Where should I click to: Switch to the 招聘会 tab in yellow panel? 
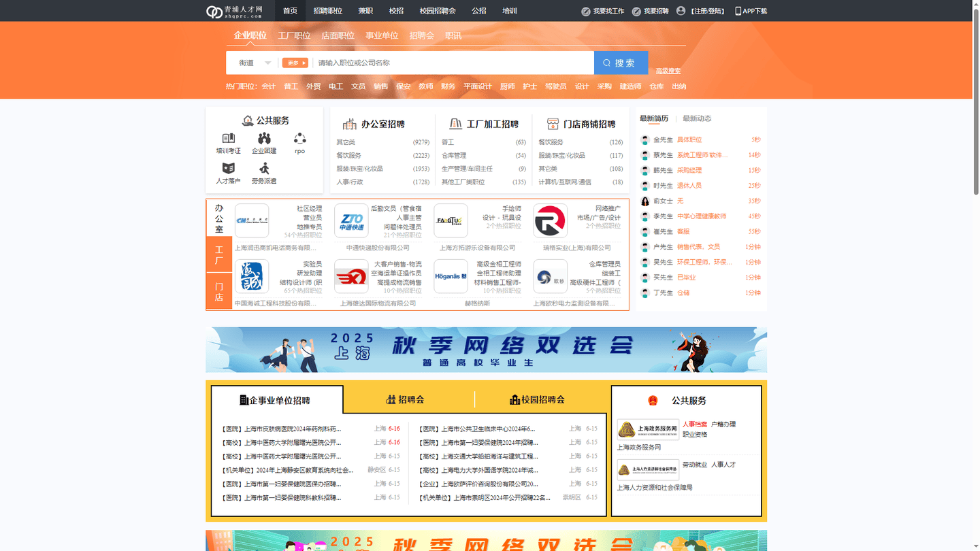click(405, 399)
